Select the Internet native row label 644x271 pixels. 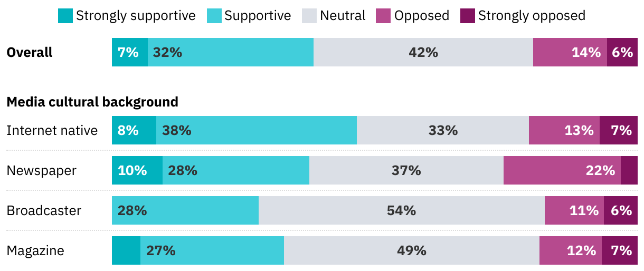point(52,130)
